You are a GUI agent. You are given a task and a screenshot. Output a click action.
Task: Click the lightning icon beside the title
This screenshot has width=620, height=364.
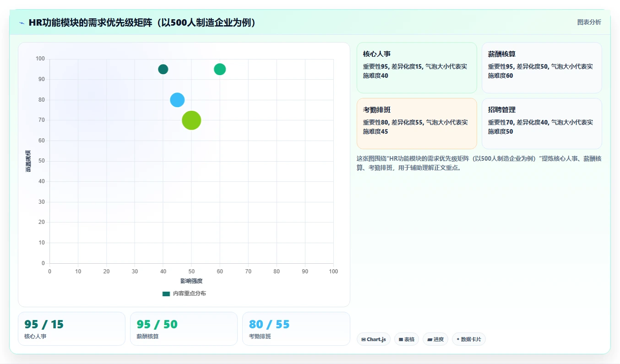[22, 23]
